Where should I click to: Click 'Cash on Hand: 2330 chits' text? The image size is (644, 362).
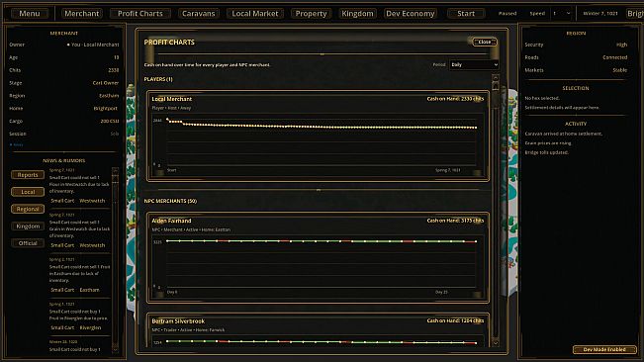[x=455, y=99]
